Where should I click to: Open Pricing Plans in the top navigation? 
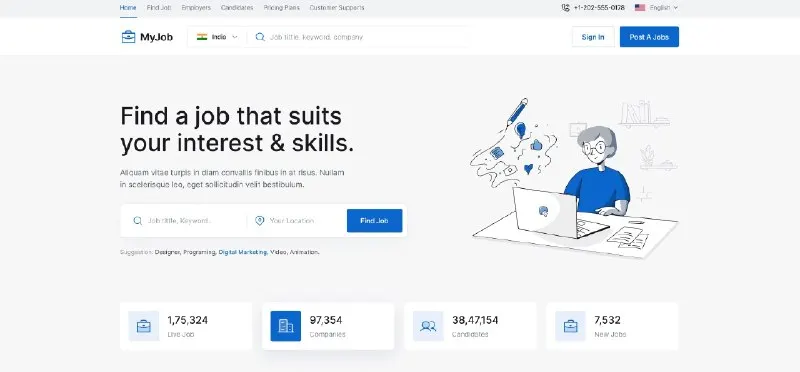[282, 8]
